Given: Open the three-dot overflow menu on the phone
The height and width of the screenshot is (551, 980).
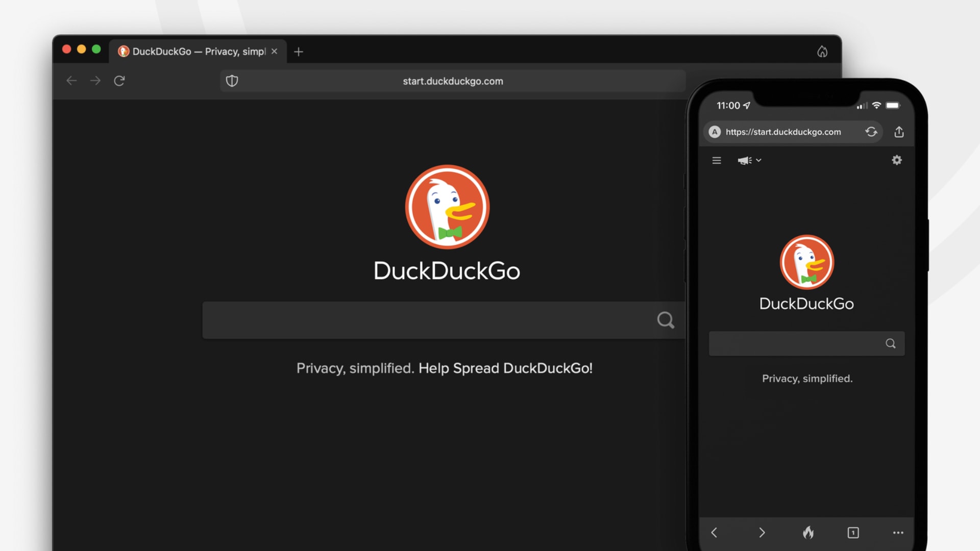Looking at the screenshot, I should (x=898, y=533).
